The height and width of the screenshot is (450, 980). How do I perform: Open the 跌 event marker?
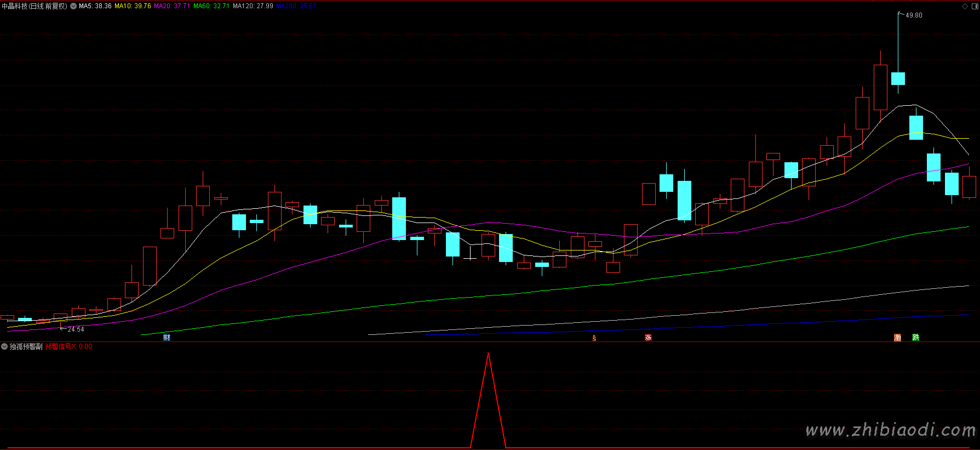pos(915,338)
